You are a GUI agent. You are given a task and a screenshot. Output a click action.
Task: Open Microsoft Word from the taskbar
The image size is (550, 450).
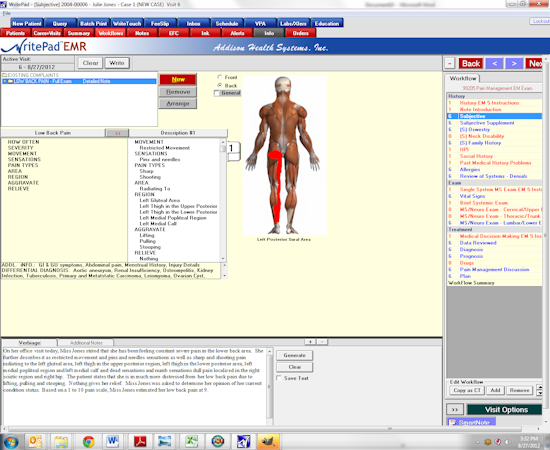[113, 442]
